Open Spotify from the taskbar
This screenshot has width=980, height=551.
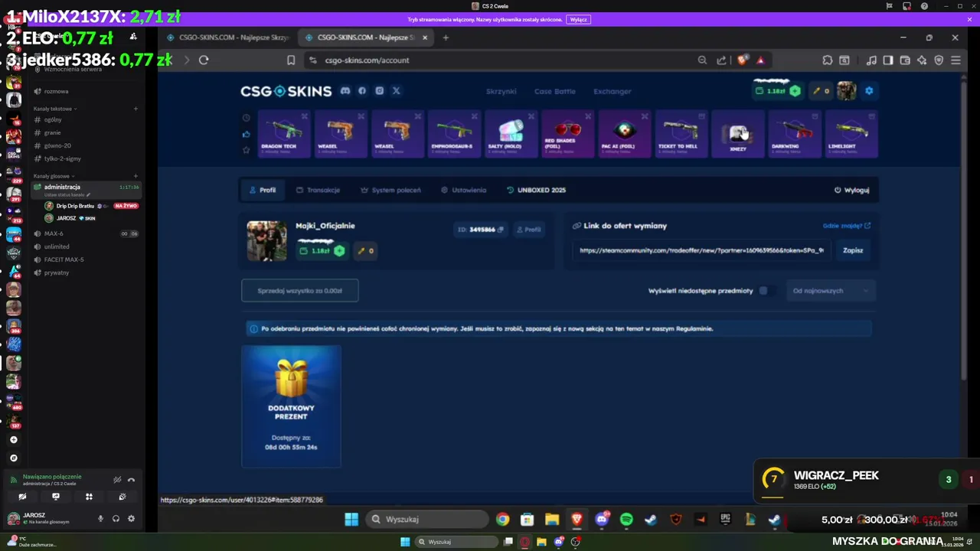626,520
